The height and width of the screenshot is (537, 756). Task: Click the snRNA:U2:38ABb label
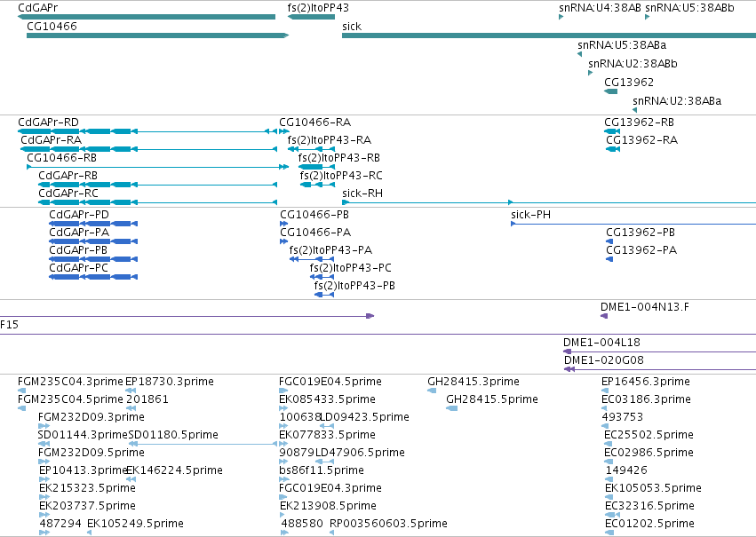pos(633,64)
